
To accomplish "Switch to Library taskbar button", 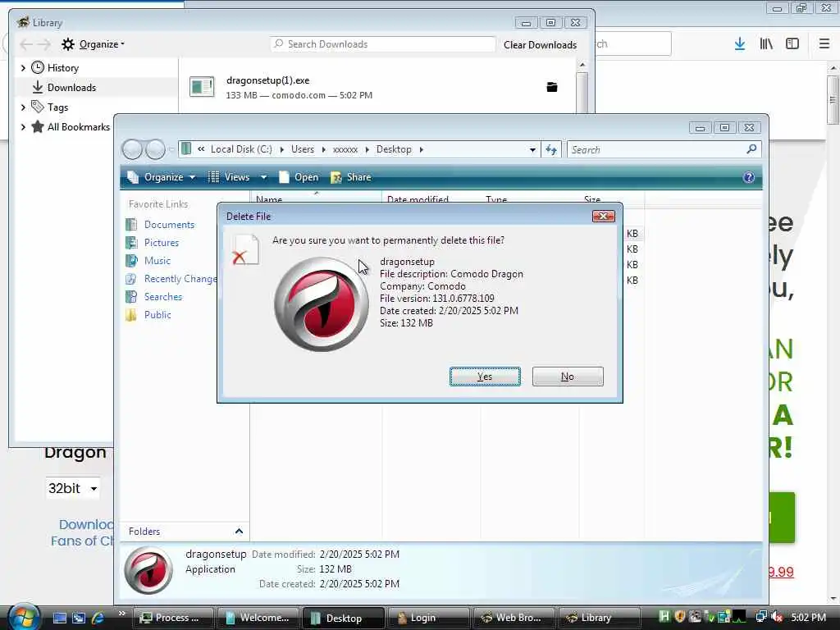I will 599,618.
